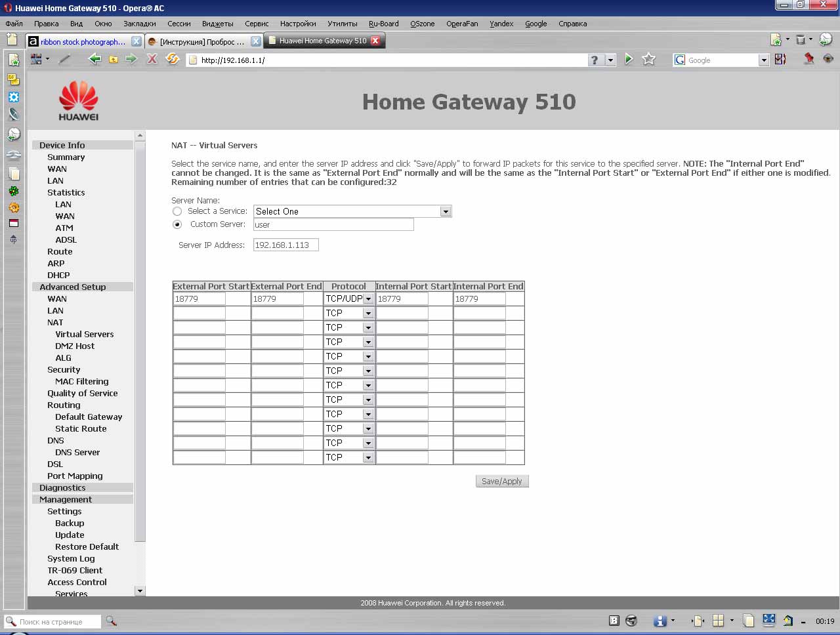Open the 'Summary' link under Device Info
Viewport: 840px width, 635px height.
click(66, 157)
